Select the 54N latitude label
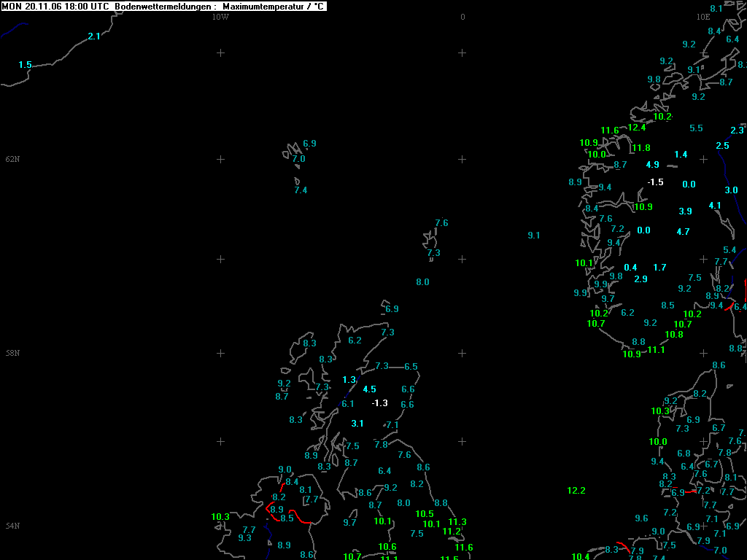Viewport: 747px width, 560px height. tap(12, 526)
